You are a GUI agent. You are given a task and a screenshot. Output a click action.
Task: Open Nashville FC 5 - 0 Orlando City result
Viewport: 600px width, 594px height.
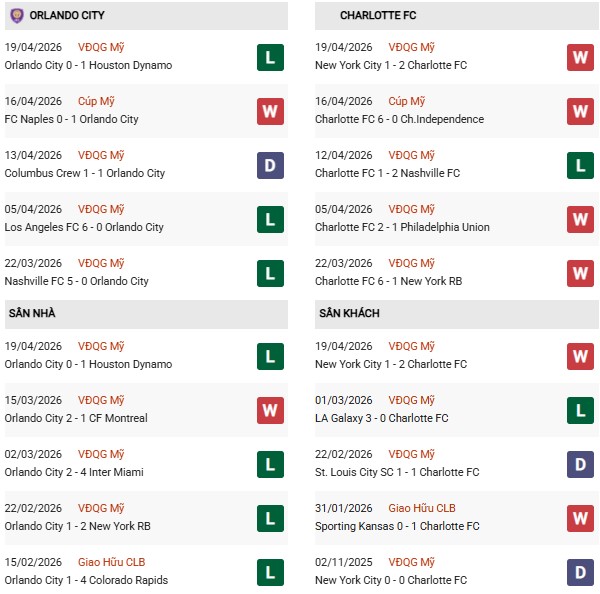click(x=76, y=281)
